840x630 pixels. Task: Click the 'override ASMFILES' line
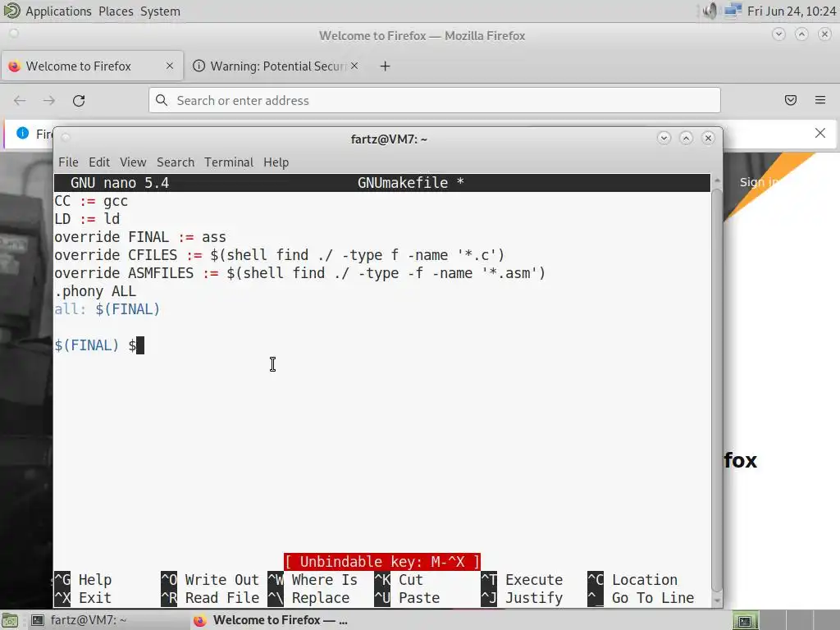pos(299,273)
